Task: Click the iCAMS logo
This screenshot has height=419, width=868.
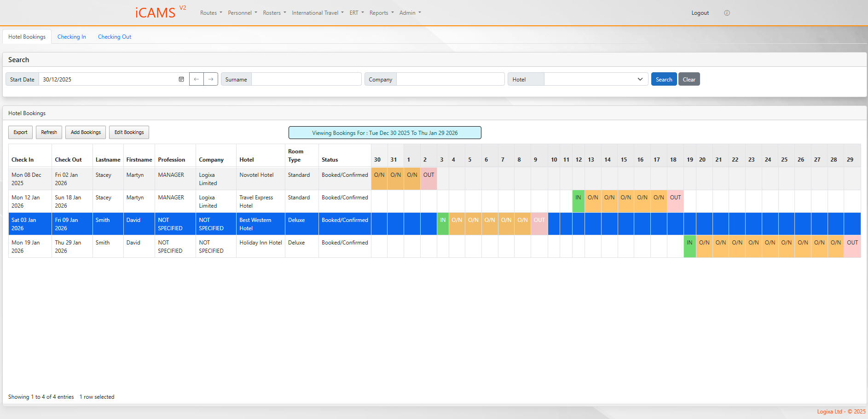Action: coord(156,12)
